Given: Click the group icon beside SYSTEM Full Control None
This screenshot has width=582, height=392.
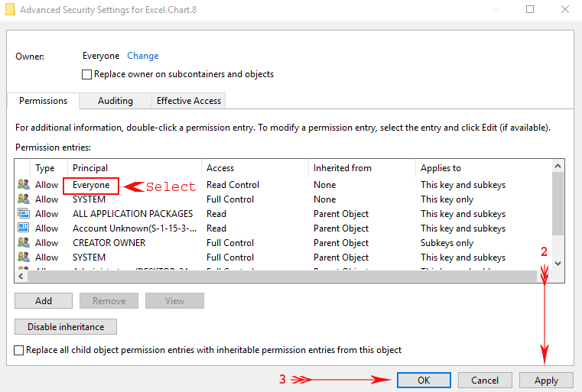Looking at the screenshot, I should point(23,199).
